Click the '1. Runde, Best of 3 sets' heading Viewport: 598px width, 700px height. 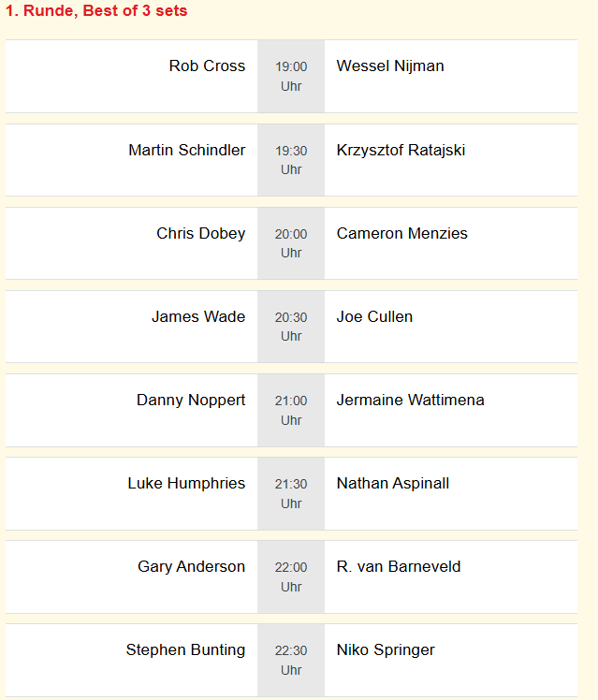click(x=96, y=11)
